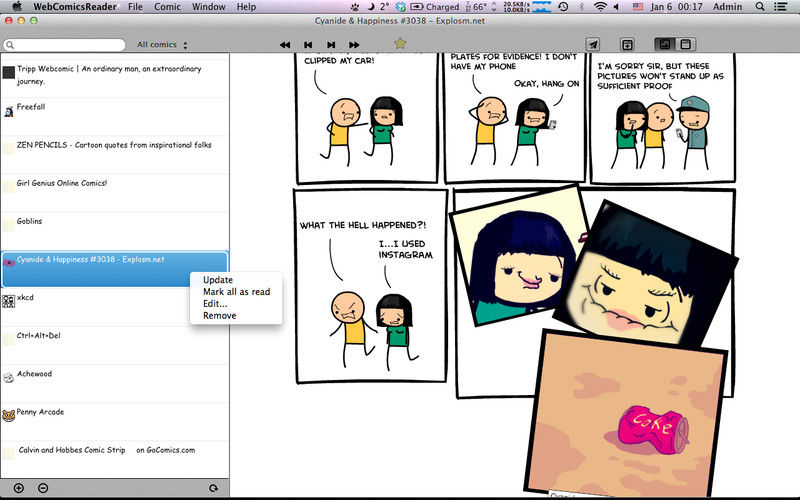
Task: Add a new comic with the plus button
Action: click(19, 488)
